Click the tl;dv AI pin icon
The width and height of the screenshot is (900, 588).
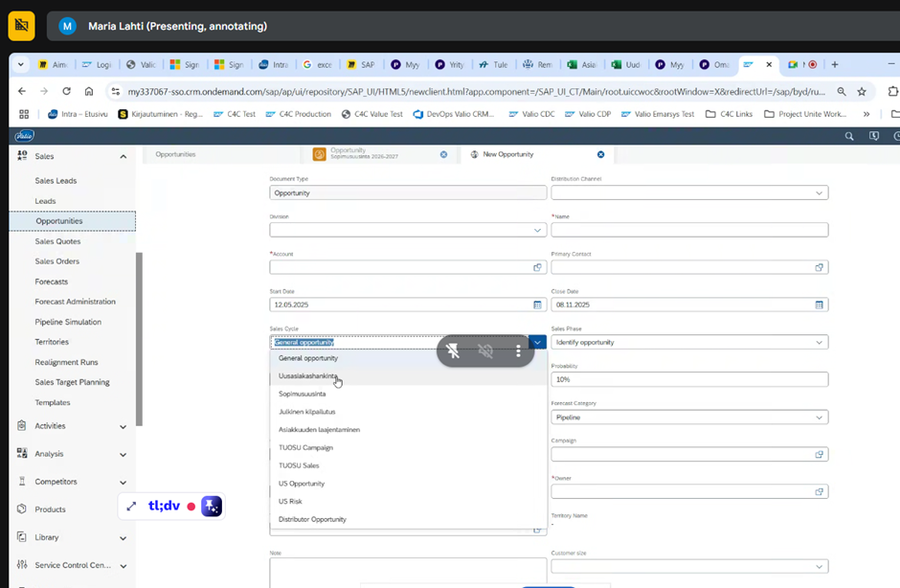coord(212,507)
